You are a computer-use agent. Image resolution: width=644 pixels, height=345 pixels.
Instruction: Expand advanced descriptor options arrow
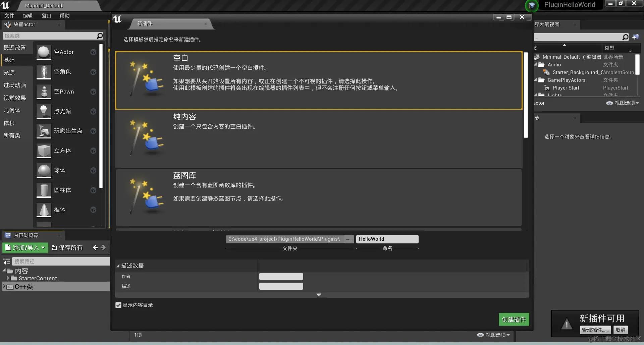[319, 295]
